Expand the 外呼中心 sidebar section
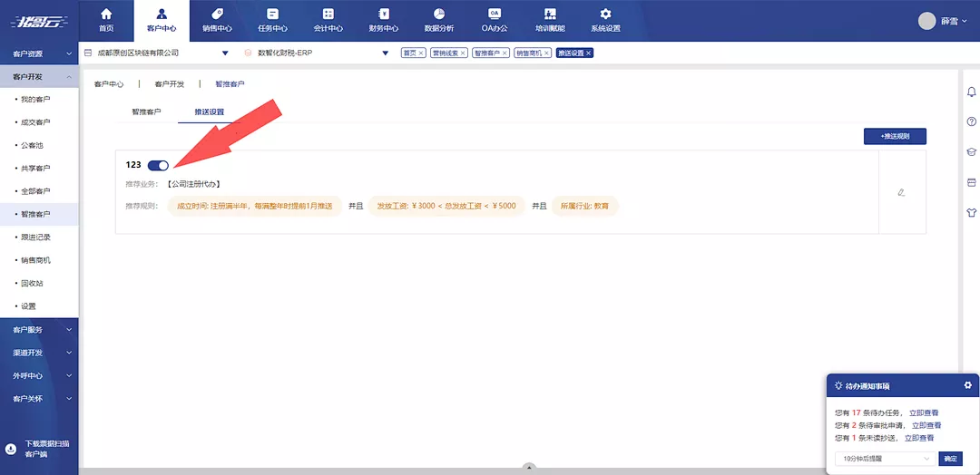The image size is (980, 475). pos(39,376)
